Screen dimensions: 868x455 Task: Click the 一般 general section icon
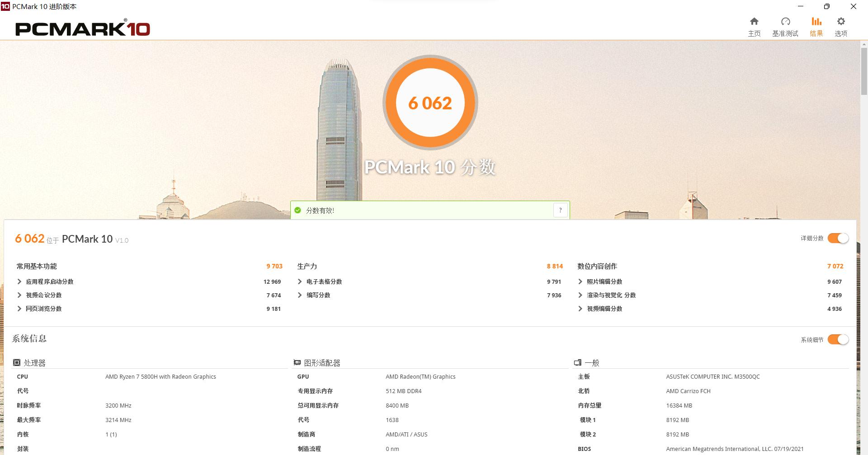tap(578, 362)
